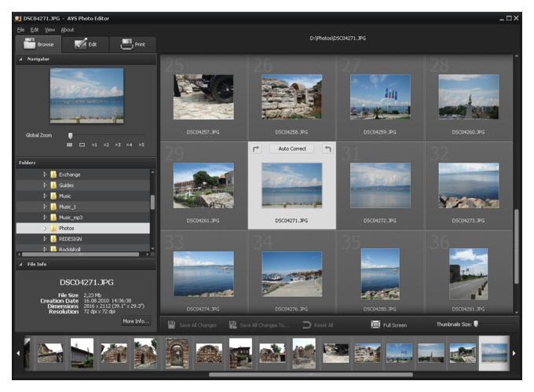
Task: Expand the Music_mp3 folder node
Action: point(45,218)
